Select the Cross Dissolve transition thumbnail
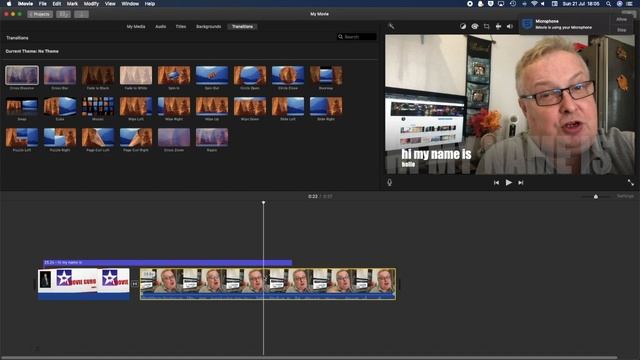The image size is (640, 360). (x=22, y=76)
